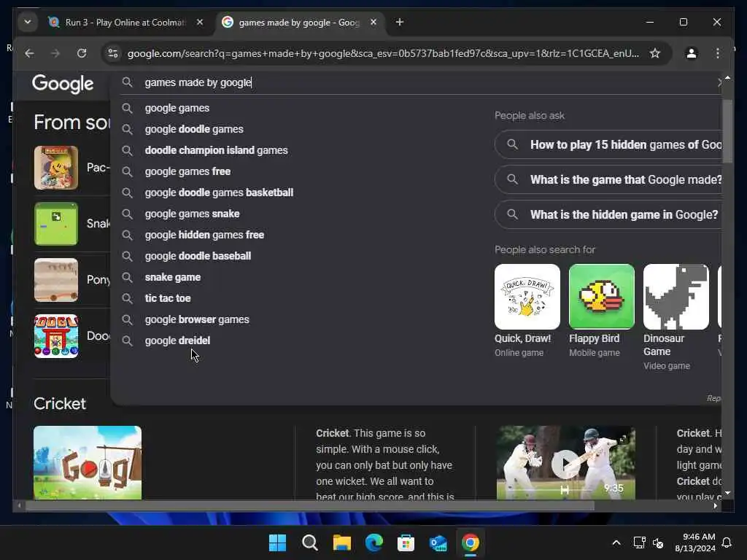Screen dimensions: 747x560
Task: Pick 'google games snake' suggestion
Action: pos(192,214)
